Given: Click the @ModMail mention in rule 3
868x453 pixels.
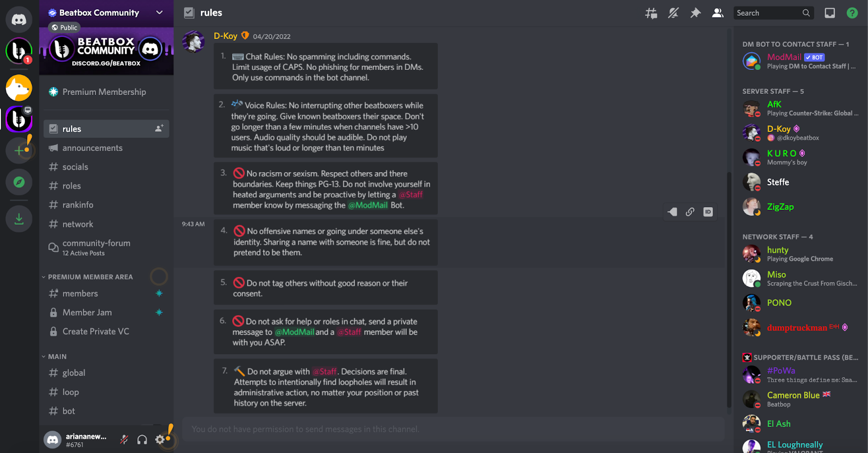Looking at the screenshot, I should tap(368, 205).
